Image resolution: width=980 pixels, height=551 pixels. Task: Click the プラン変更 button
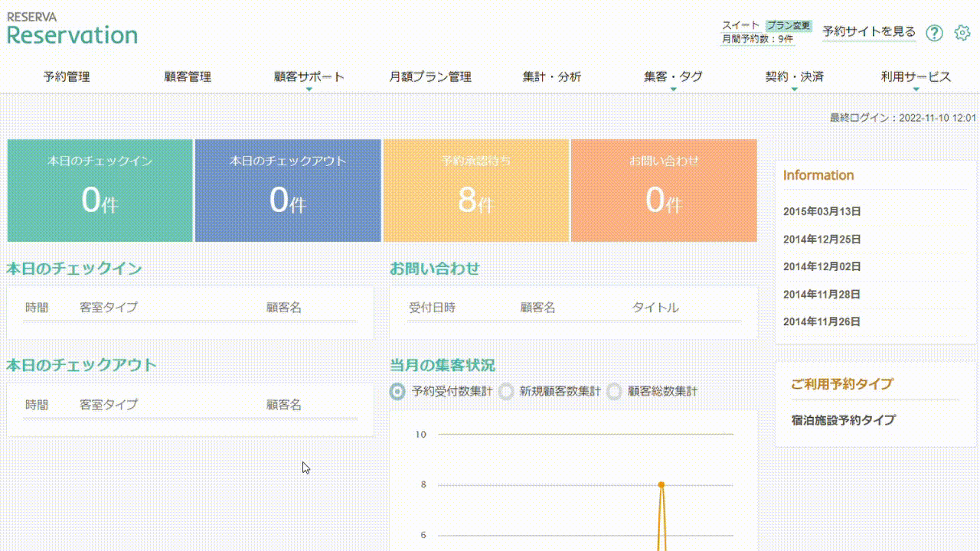[788, 25]
